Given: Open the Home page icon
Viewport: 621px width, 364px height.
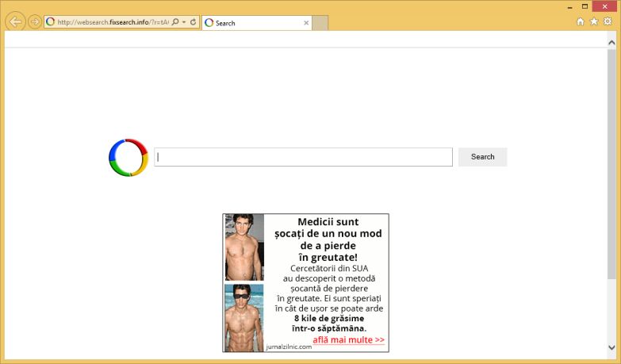Looking at the screenshot, I should click(581, 21).
